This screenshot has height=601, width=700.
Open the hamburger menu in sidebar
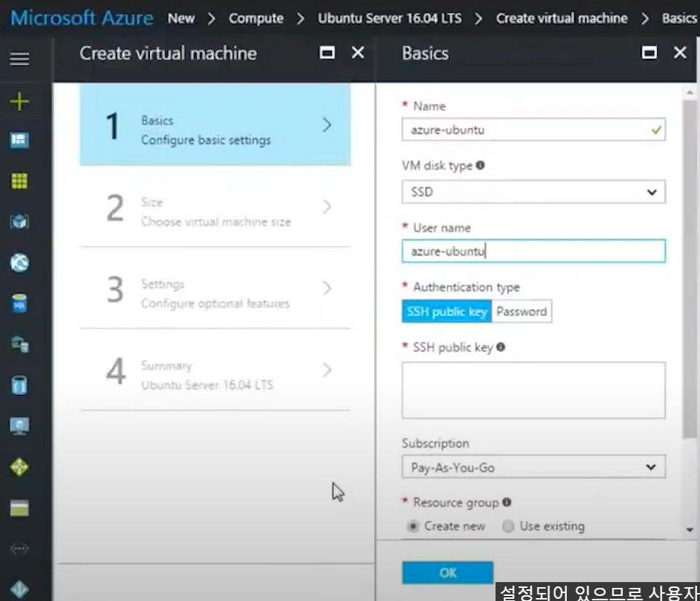[20, 58]
